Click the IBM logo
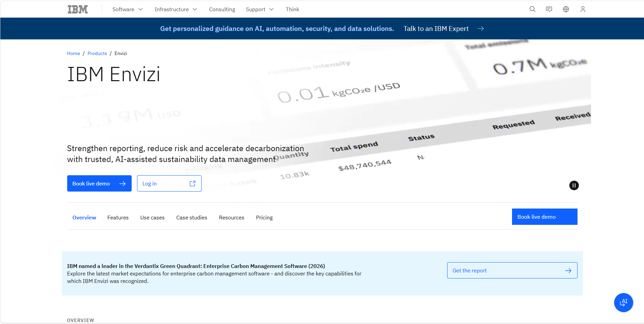 tap(78, 10)
